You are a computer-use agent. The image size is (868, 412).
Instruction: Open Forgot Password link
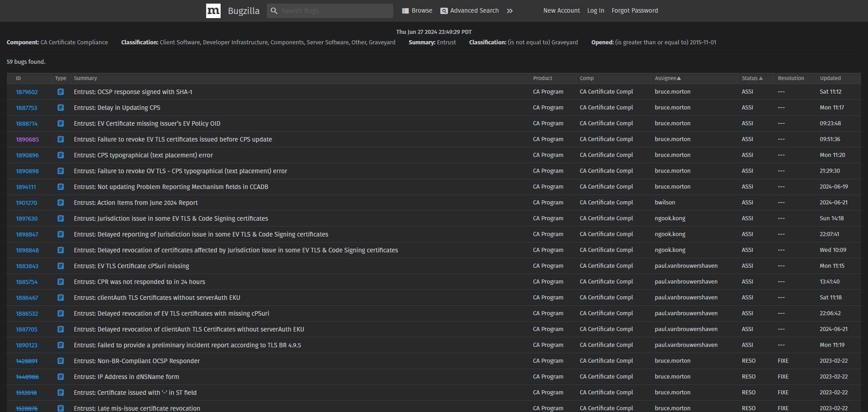(x=635, y=11)
